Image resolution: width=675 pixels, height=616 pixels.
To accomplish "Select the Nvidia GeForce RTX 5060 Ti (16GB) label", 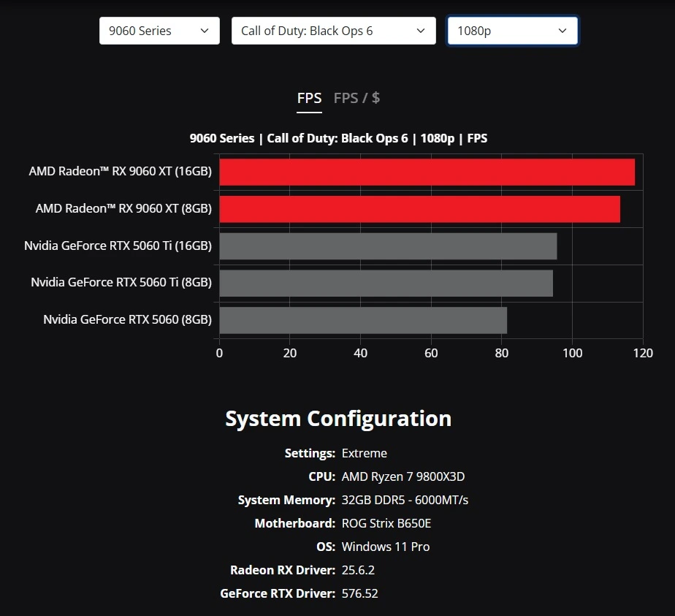I will tap(118, 246).
